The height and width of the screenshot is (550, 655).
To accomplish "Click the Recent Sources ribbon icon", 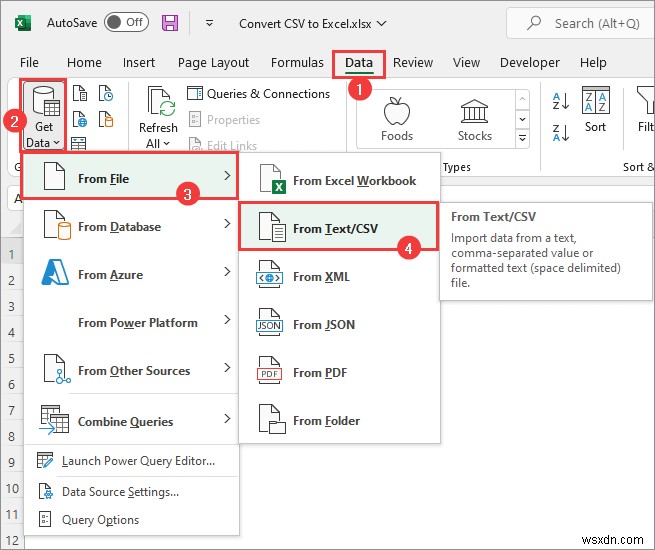I will pyautogui.click(x=106, y=94).
